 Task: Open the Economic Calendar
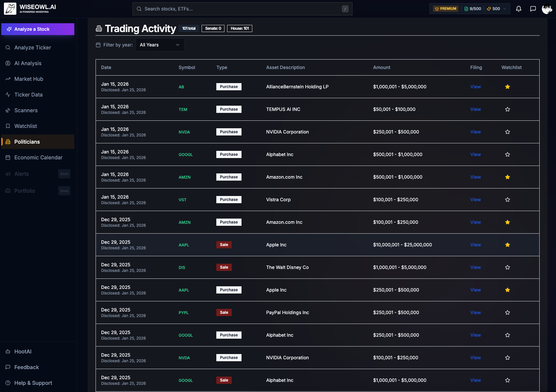pyautogui.click(x=38, y=157)
